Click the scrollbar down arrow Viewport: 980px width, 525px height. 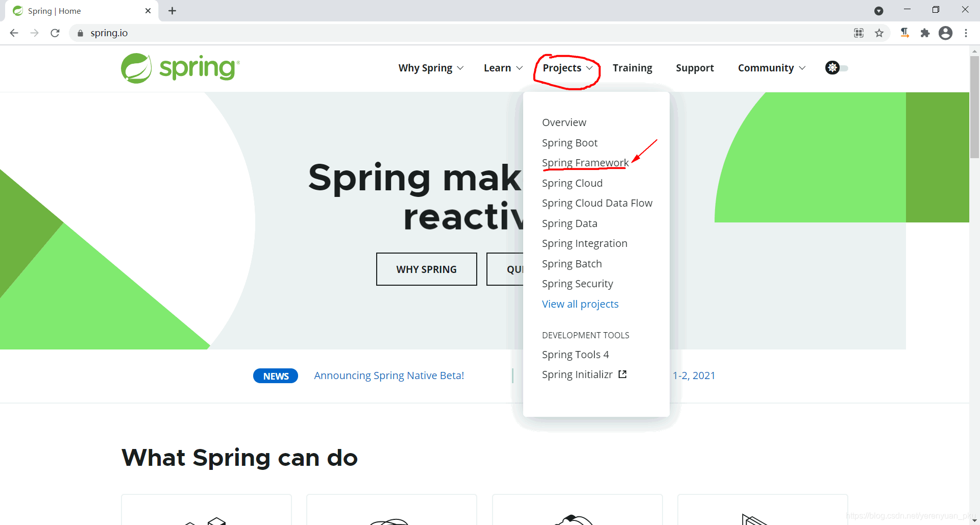(x=974, y=520)
